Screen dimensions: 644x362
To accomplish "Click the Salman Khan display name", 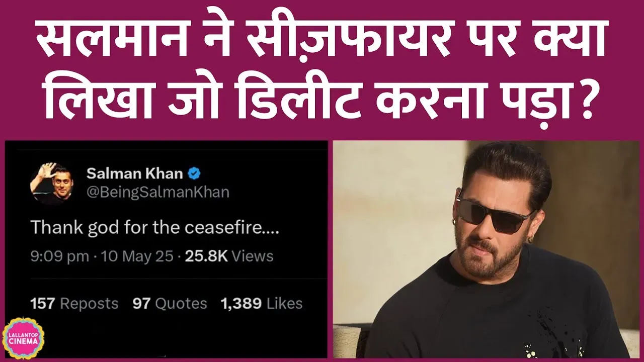I will click(x=134, y=173).
